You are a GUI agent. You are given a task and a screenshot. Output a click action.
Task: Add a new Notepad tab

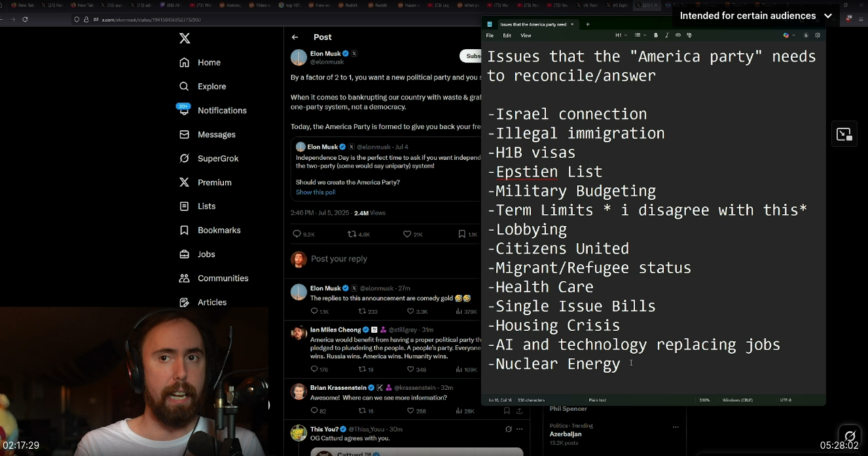pyautogui.click(x=588, y=24)
